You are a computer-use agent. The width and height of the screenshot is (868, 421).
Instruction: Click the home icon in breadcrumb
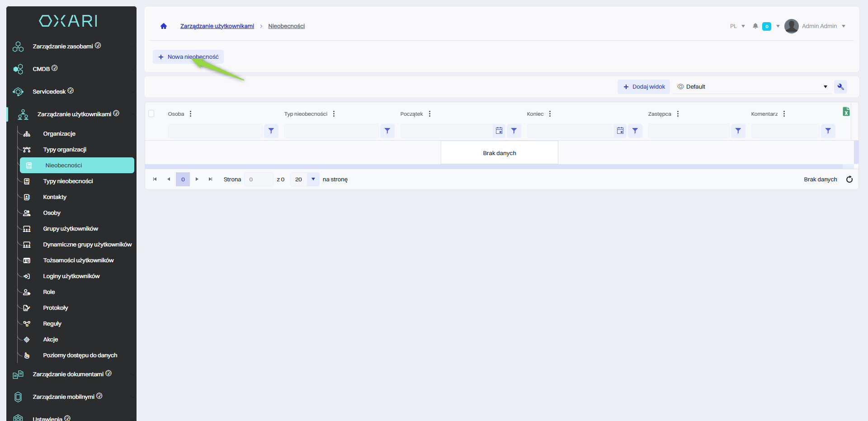tap(164, 26)
